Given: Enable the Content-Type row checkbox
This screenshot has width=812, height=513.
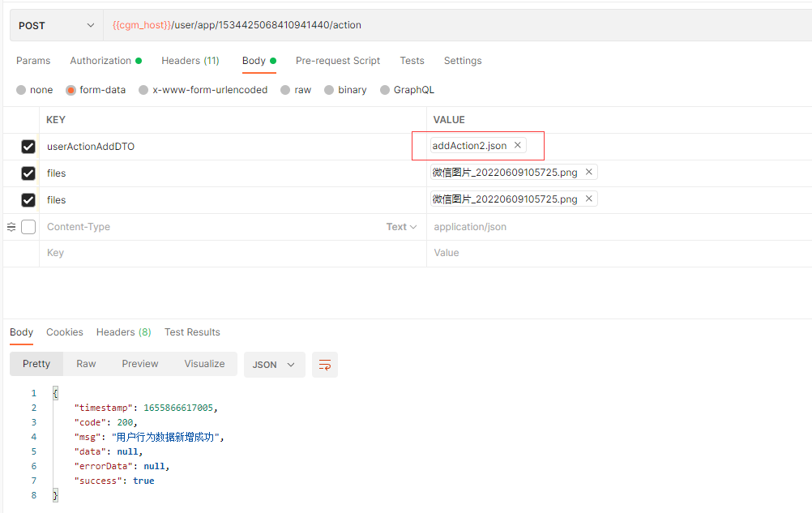Looking at the screenshot, I should click(28, 227).
